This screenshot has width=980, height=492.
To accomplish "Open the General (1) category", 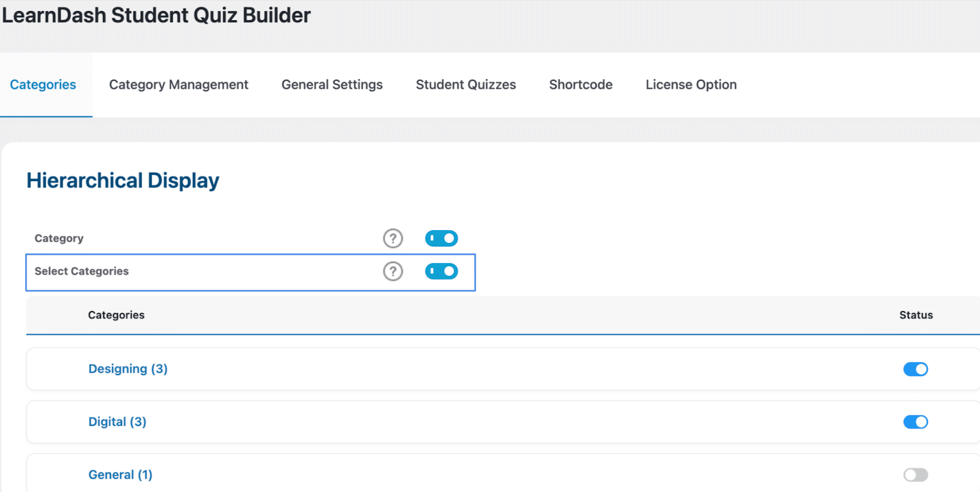I will 120,475.
